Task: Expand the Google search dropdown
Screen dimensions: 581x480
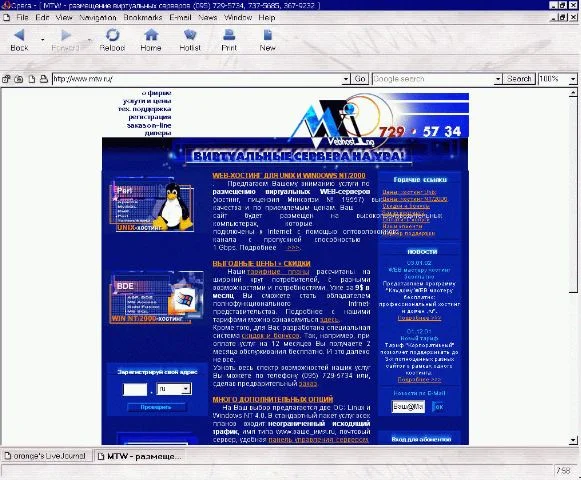Action: pos(498,79)
